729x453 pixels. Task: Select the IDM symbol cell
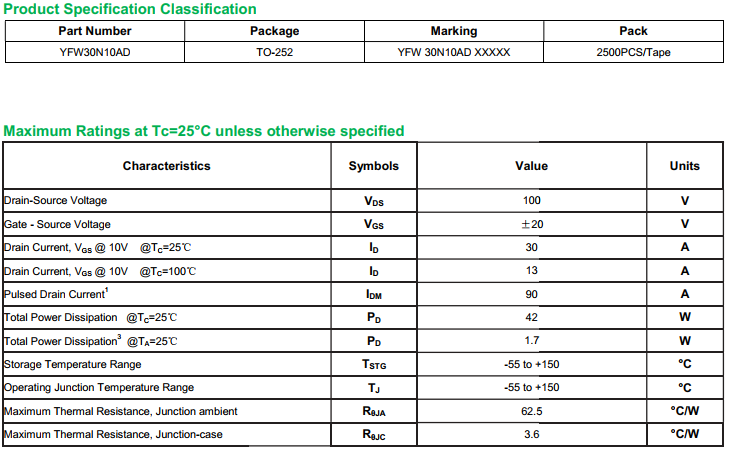[373, 295]
